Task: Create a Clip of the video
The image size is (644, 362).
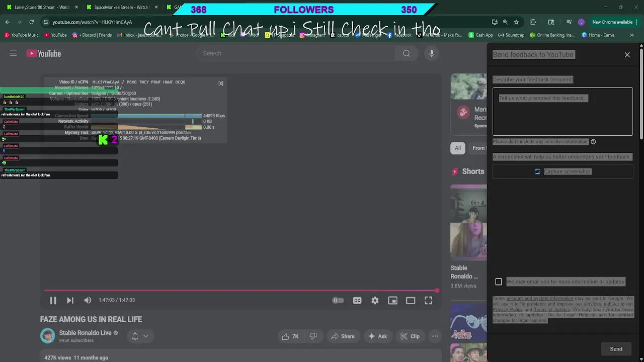Action: tap(410, 336)
